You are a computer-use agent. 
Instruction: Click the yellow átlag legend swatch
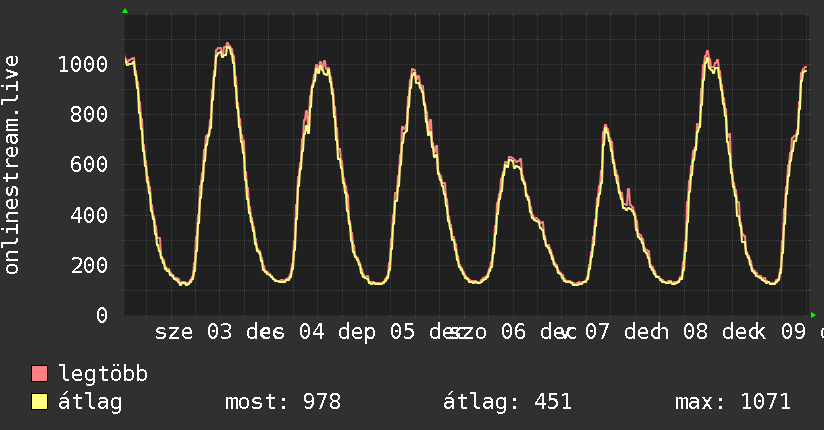pos(40,403)
